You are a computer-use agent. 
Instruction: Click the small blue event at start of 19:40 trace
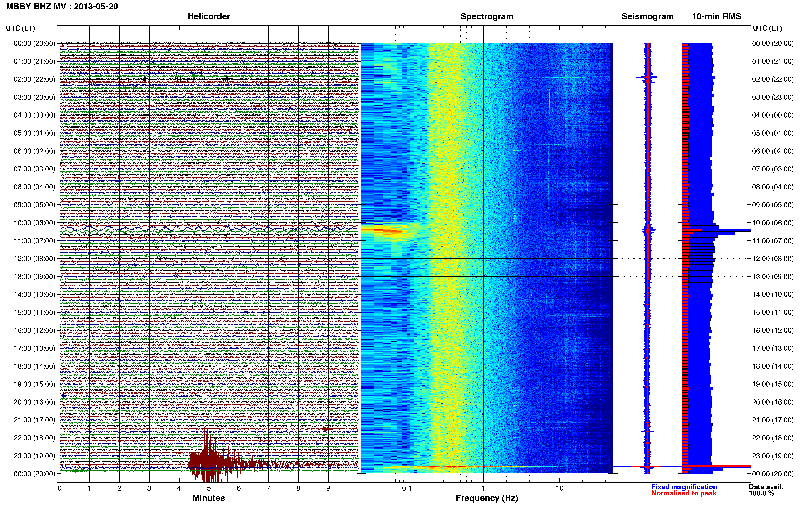pyautogui.click(x=64, y=396)
